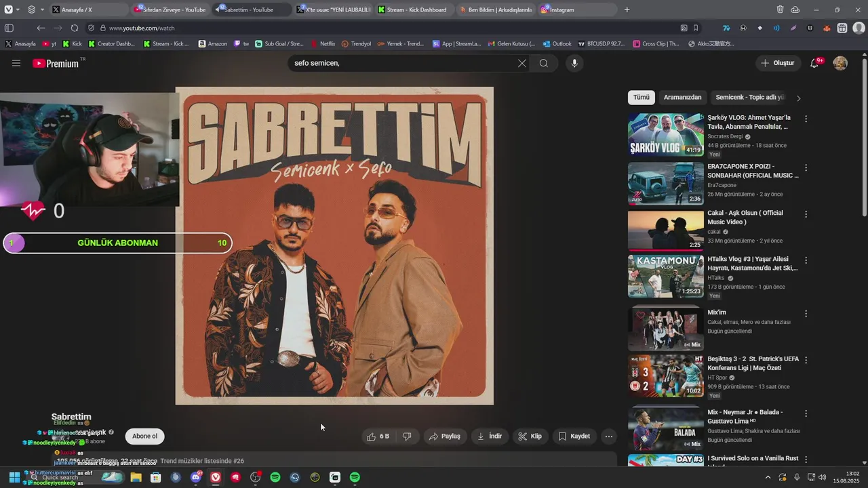
Task: Open options for Beşiktaş match highlights
Action: coord(806,360)
